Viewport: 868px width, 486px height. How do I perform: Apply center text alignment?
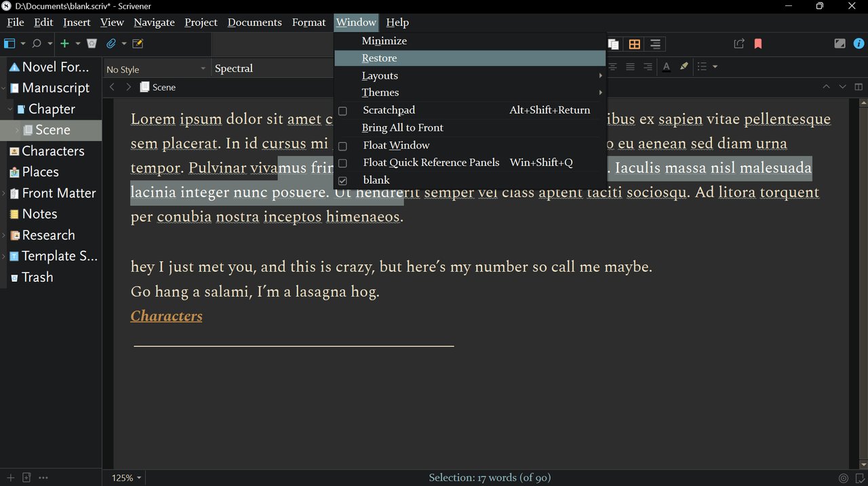click(613, 66)
